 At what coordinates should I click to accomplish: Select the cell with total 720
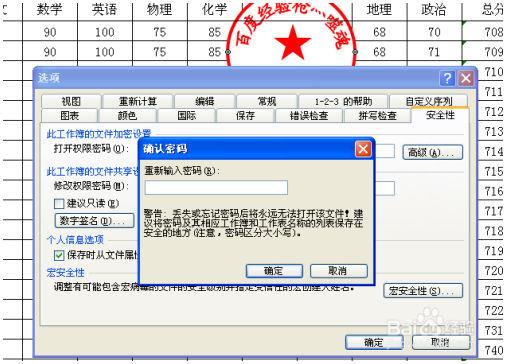tap(491, 271)
